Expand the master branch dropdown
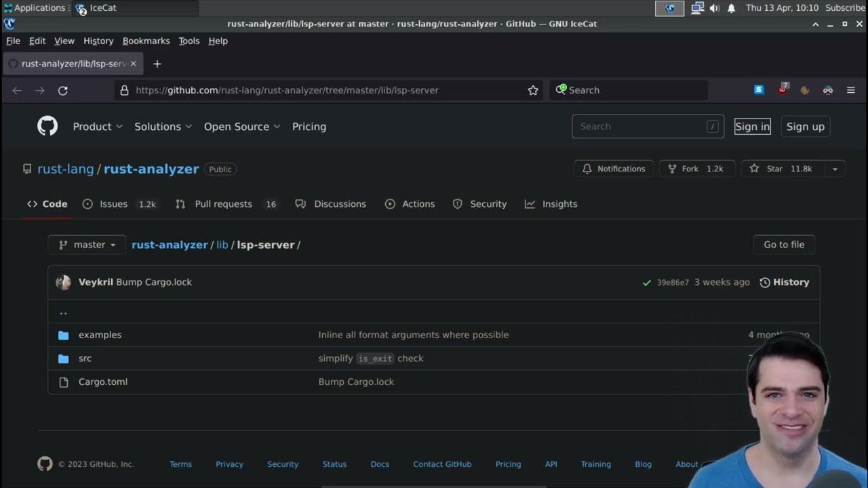 [87, 245]
